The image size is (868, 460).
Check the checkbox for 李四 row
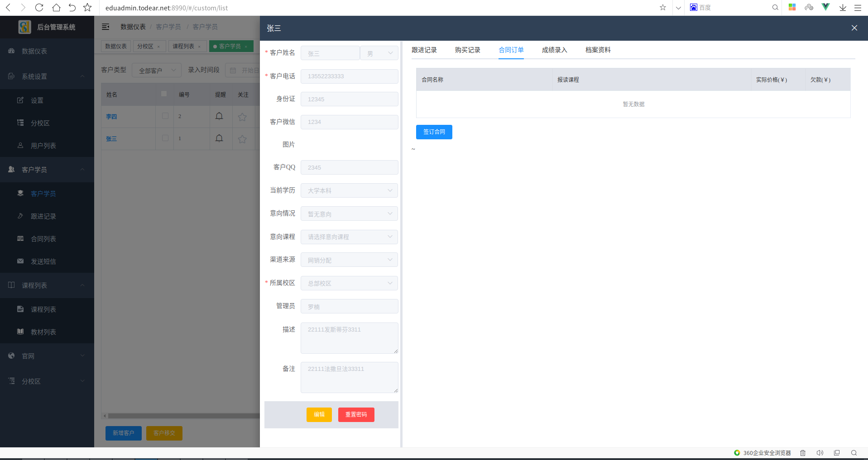click(x=165, y=116)
